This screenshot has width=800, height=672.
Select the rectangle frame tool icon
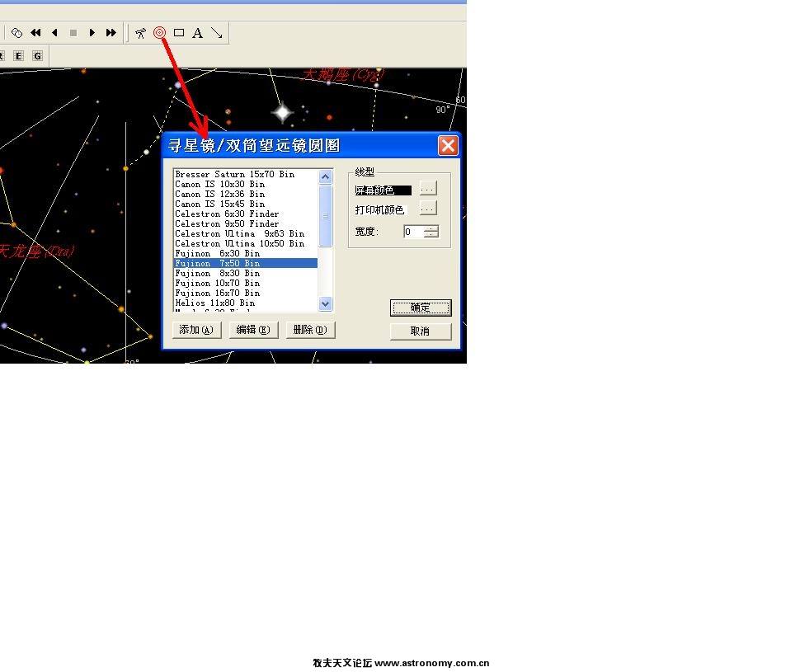click(x=179, y=33)
